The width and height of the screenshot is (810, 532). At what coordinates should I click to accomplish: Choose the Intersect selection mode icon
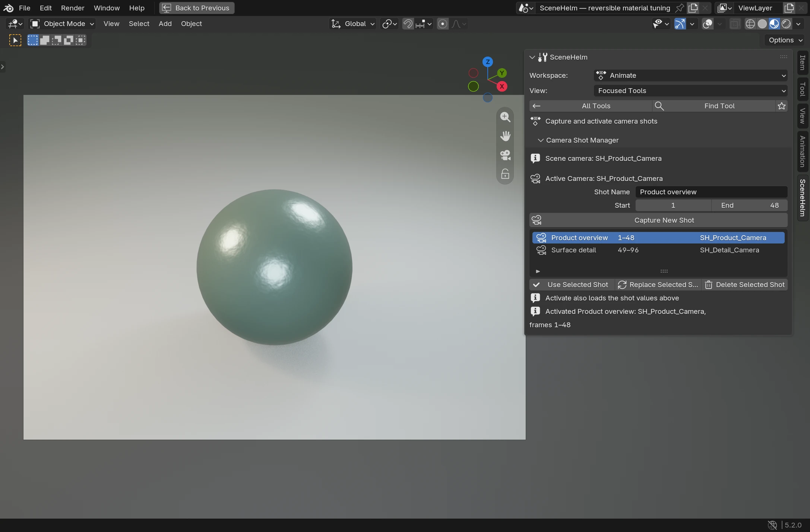pyautogui.click(x=80, y=40)
